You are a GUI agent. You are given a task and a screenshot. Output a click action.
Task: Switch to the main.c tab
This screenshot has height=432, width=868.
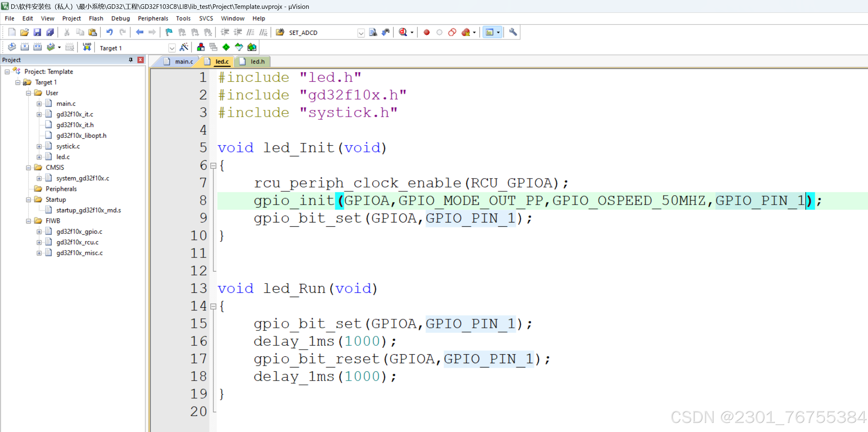[183, 61]
